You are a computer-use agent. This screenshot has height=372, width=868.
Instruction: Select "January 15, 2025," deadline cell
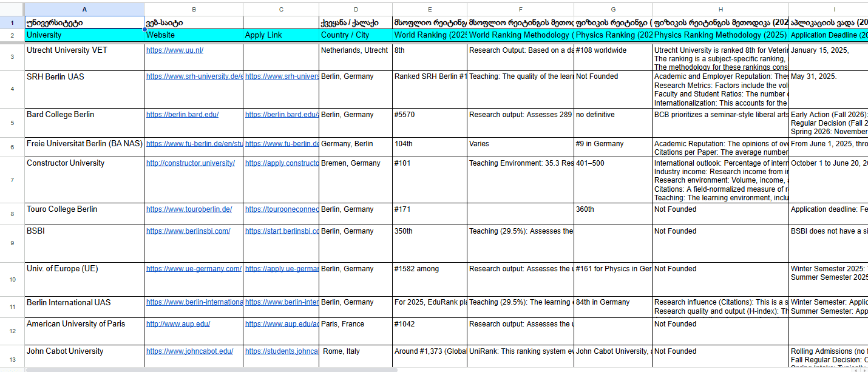[829, 56]
